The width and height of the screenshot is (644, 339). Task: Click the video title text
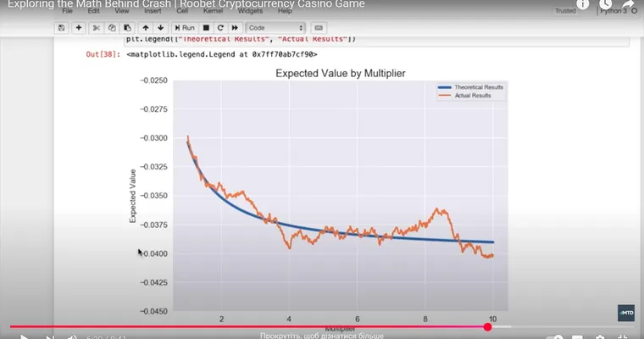point(186,4)
